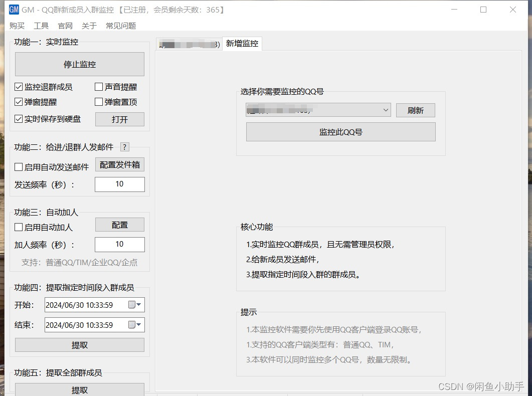Open the 官网 menu
The height and width of the screenshot is (396, 532).
tap(65, 26)
